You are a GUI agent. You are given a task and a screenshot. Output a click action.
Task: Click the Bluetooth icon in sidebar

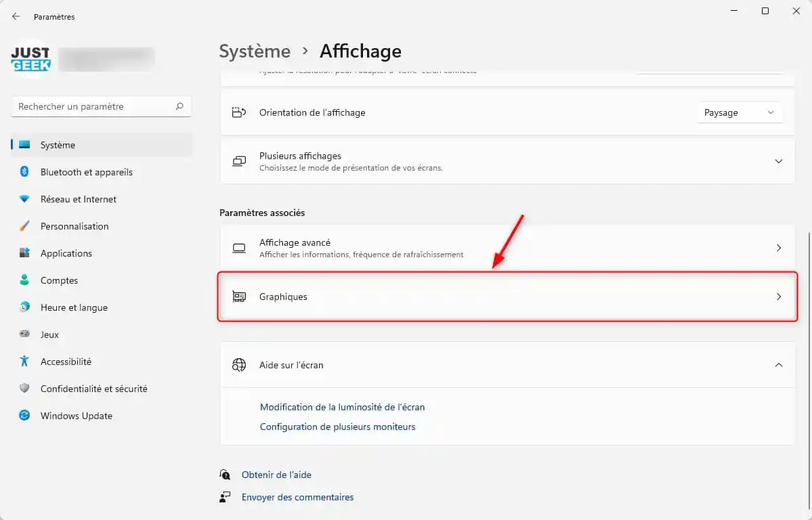point(24,171)
